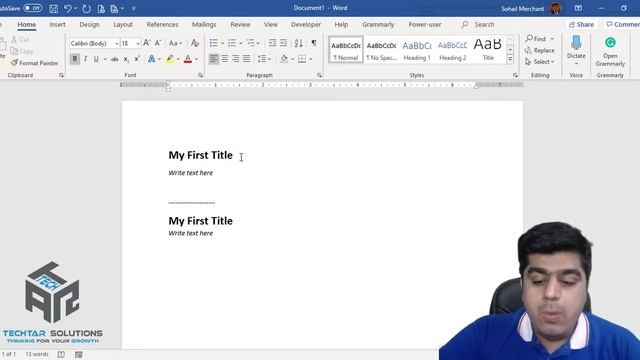This screenshot has height=360, width=640.
Task: Open Select dropdown in Editing
Action: (x=540, y=62)
